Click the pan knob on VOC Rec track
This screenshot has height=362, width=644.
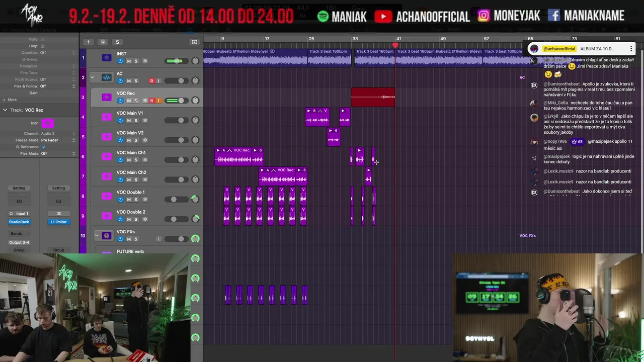[x=195, y=101]
